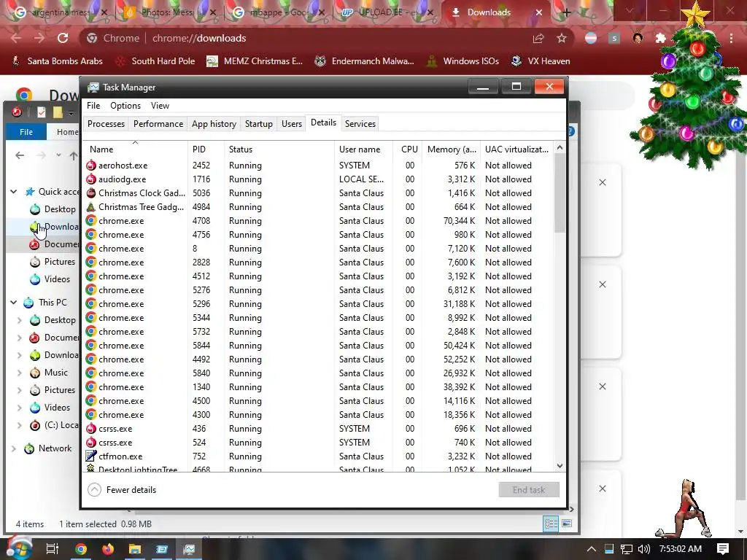The image size is (747, 560).
Task: Collapse Quick access in Explorer
Action: click(x=14, y=192)
